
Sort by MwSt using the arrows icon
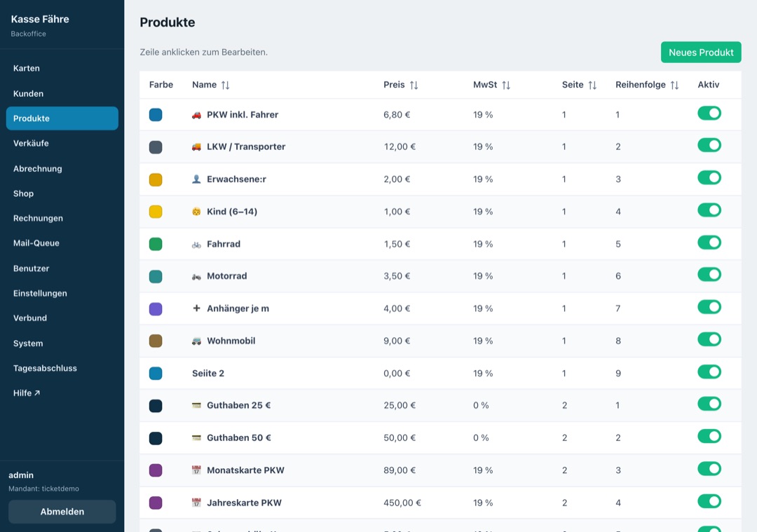click(506, 85)
